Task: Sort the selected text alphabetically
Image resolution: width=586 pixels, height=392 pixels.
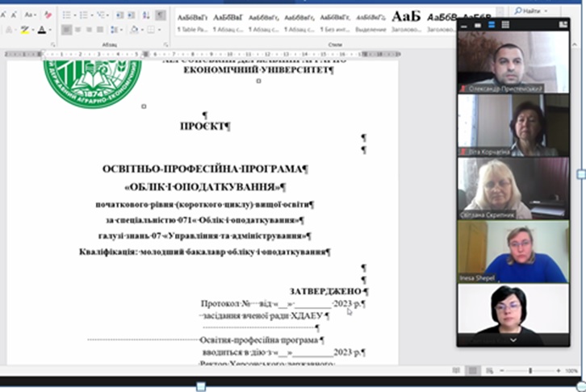Action: [x=146, y=15]
